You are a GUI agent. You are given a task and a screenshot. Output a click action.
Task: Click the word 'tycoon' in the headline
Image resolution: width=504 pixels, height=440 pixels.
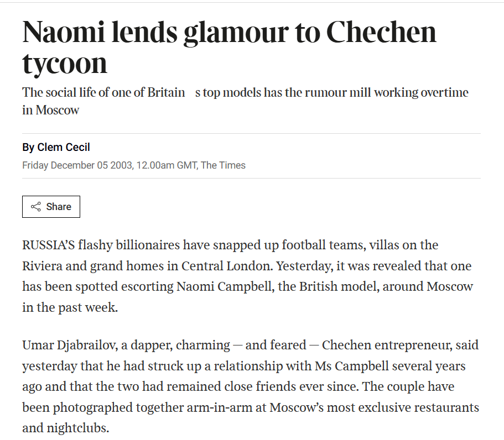point(65,63)
